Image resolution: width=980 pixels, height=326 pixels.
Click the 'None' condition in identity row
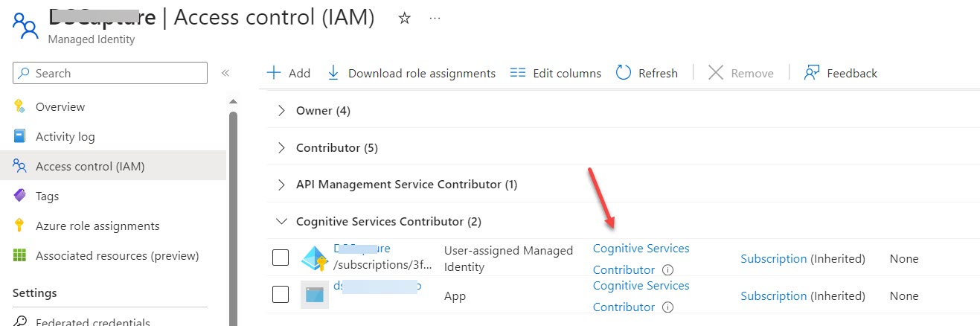[x=904, y=258]
